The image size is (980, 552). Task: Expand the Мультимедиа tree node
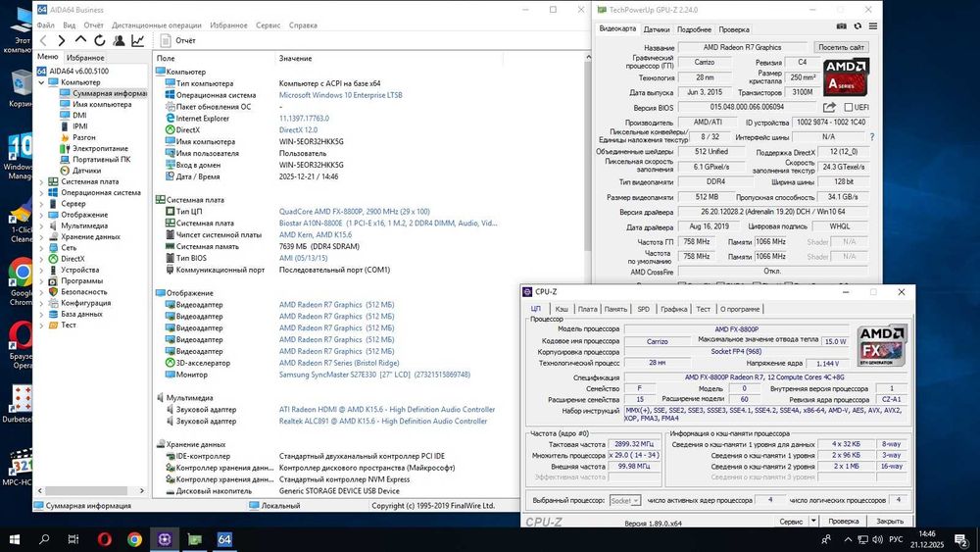[42, 226]
